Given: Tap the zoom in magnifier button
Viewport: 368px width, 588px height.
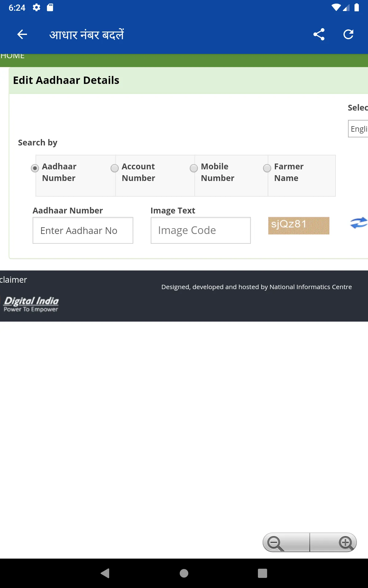Looking at the screenshot, I should 333,542.
